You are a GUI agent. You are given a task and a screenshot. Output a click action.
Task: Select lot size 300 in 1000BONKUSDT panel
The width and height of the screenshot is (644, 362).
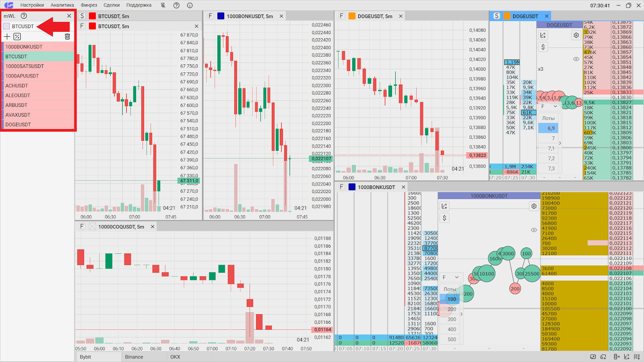(x=450, y=319)
